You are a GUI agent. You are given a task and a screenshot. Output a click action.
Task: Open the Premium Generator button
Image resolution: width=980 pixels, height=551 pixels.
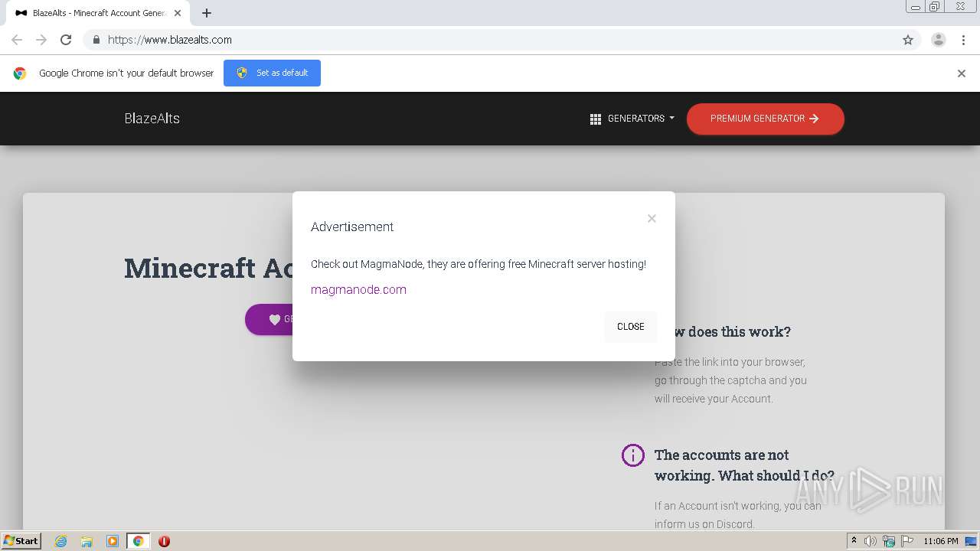tap(765, 119)
